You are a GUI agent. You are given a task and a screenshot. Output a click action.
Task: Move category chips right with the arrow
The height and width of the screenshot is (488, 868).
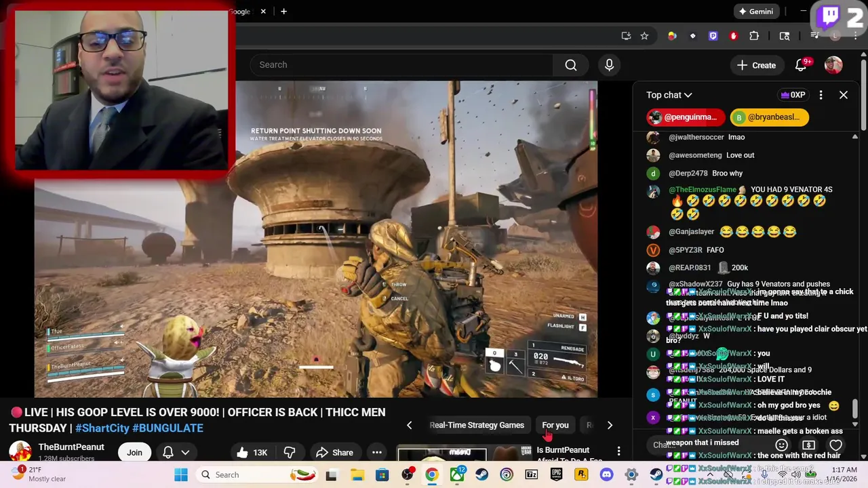tap(610, 426)
